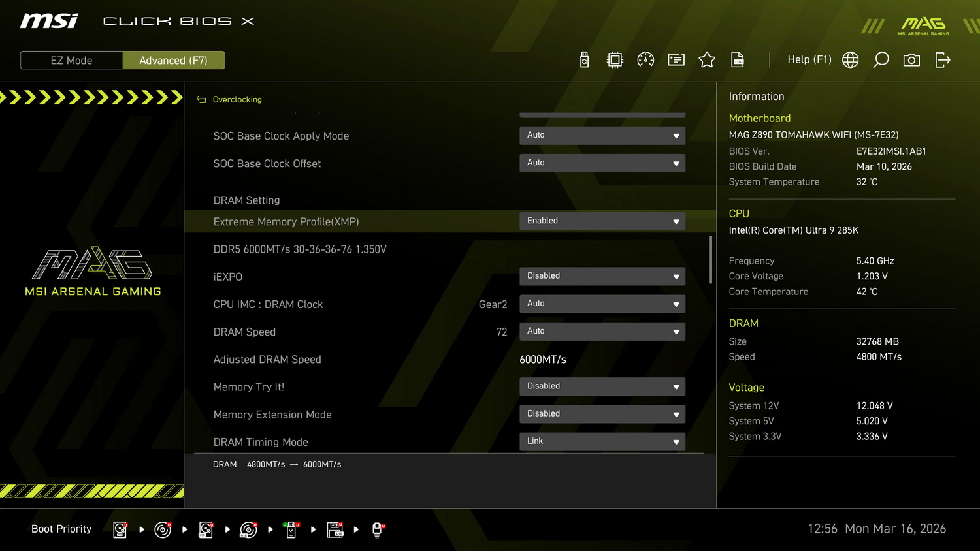This screenshot has height=551, width=980.
Task: Select the SOC Base Clock Apply Mode label
Action: [x=281, y=136]
